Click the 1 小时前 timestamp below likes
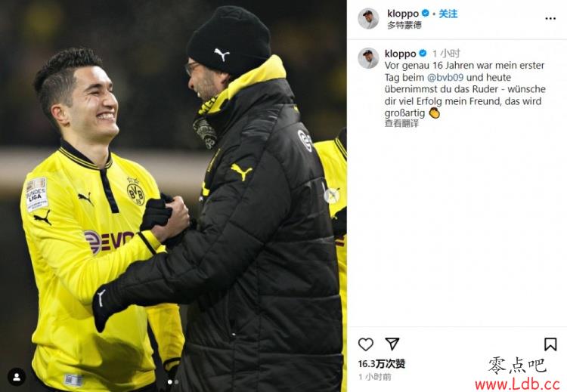The width and height of the screenshot is (567, 392). (x=375, y=377)
